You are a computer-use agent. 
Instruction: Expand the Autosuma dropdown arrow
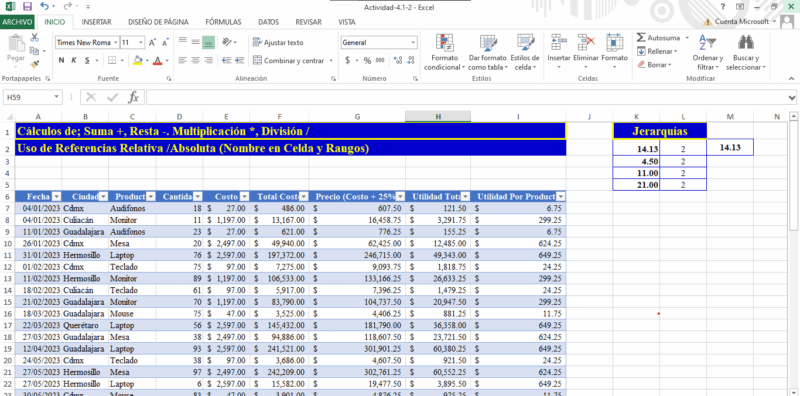[x=687, y=38]
